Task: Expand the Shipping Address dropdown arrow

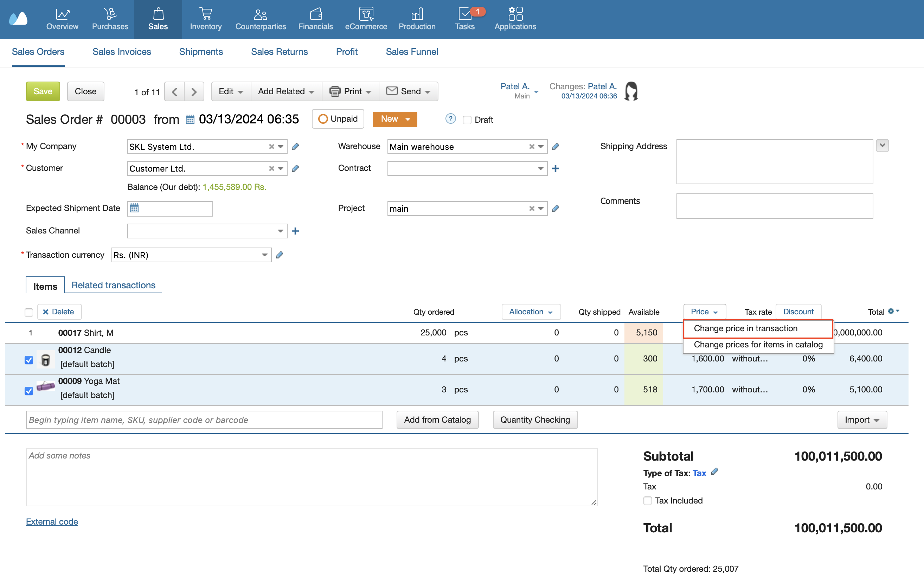Action: pos(882,146)
